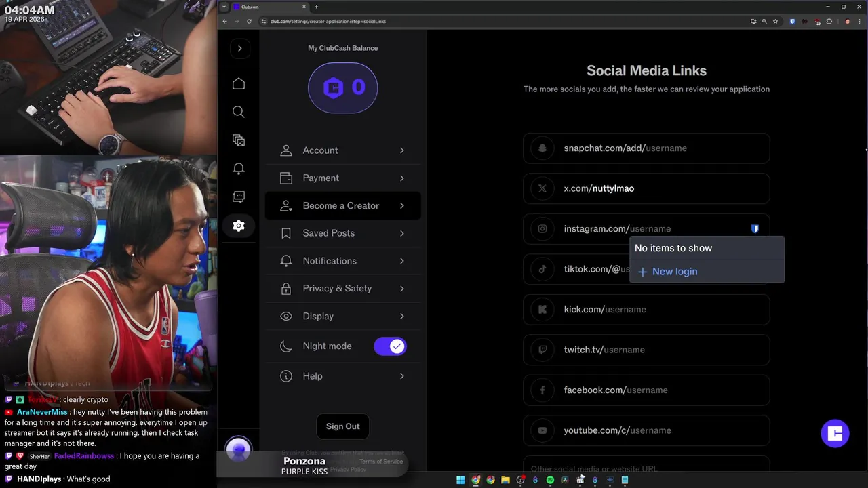
Task: Click the profile avatar at the sidebar bottom
Action: coord(238,449)
